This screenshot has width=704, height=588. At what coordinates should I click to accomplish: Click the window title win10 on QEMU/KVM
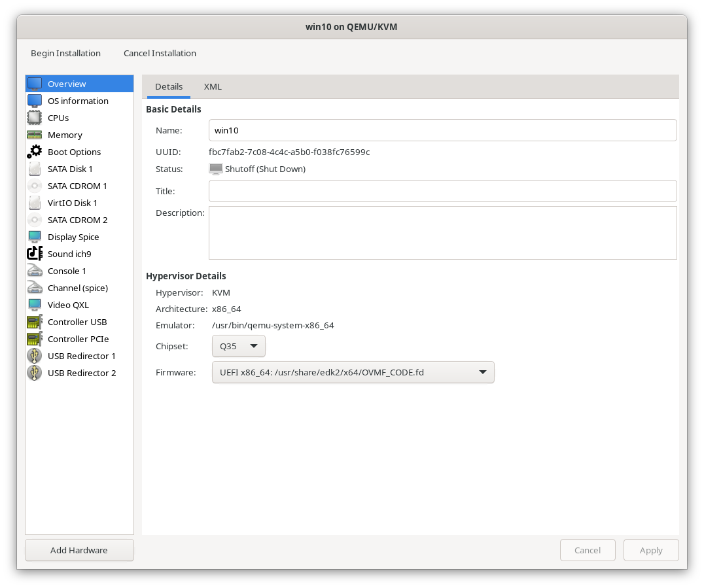tap(351, 27)
